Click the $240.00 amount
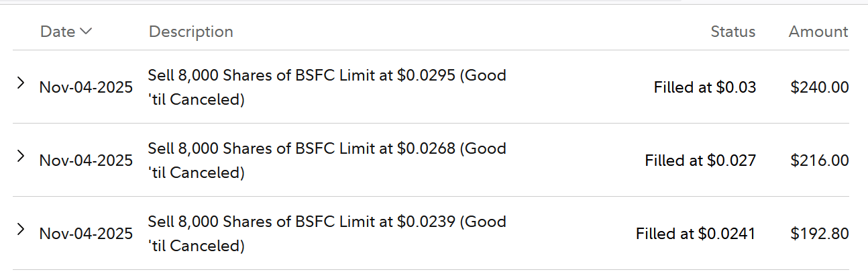Viewport: 868px width, 278px height. coord(819,87)
